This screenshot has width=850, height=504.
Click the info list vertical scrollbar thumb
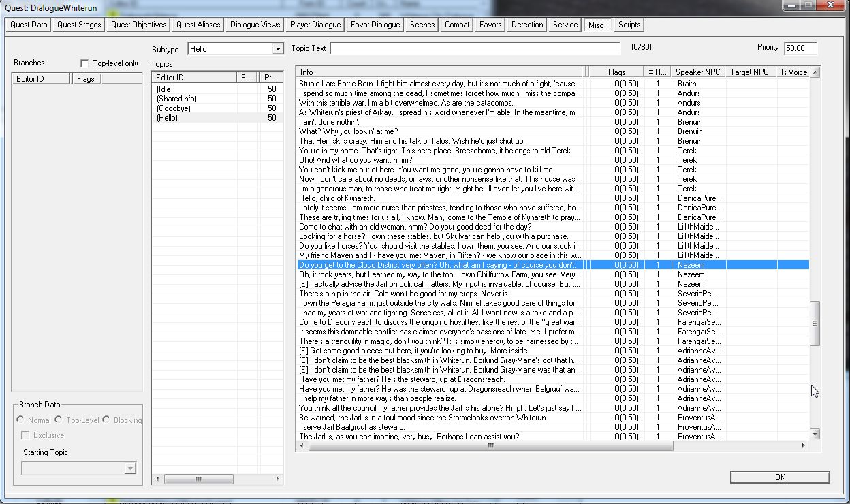coord(815,324)
